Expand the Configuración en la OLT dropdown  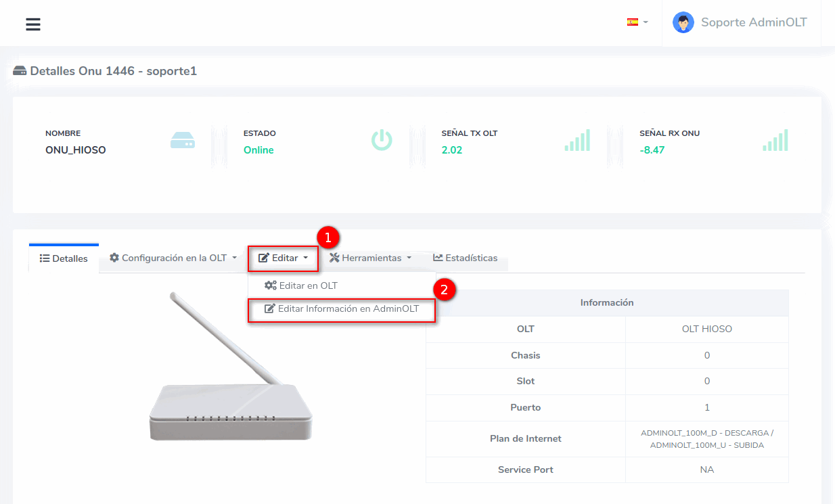tap(173, 258)
